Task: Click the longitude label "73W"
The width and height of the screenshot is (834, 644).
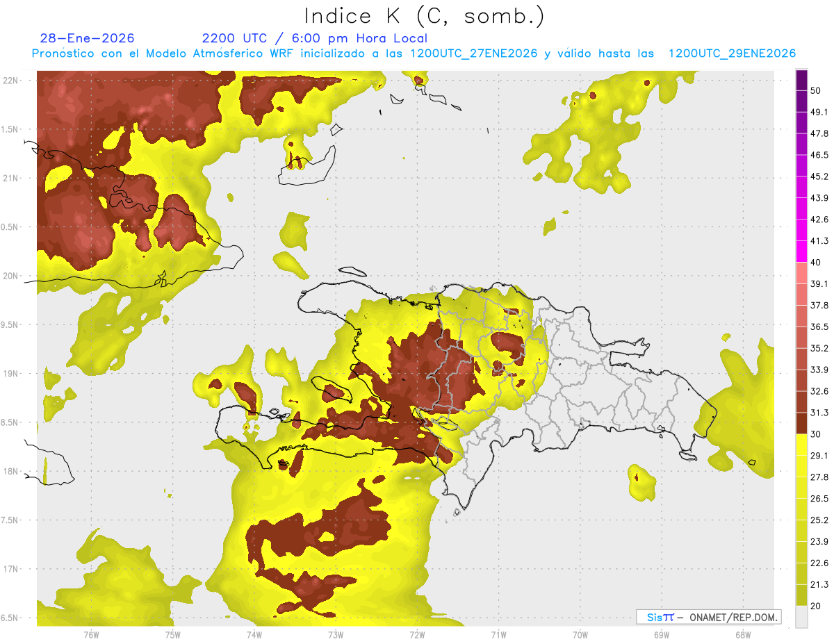Action: [x=335, y=635]
